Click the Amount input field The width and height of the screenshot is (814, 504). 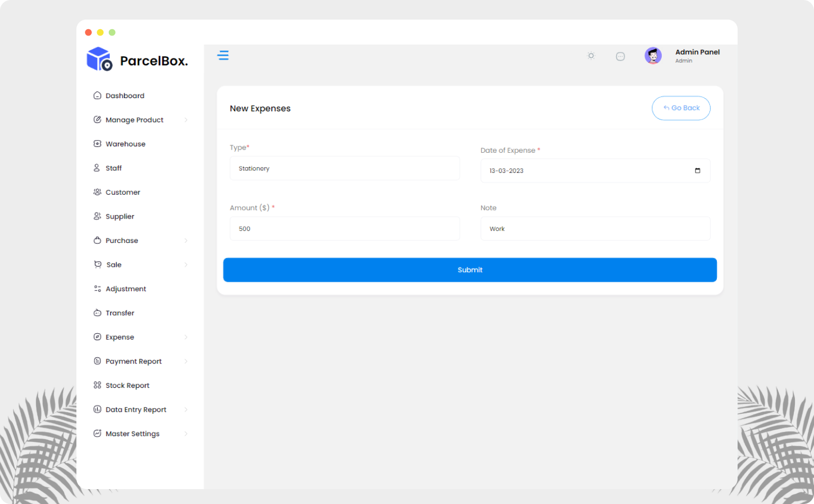click(x=344, y=228)
